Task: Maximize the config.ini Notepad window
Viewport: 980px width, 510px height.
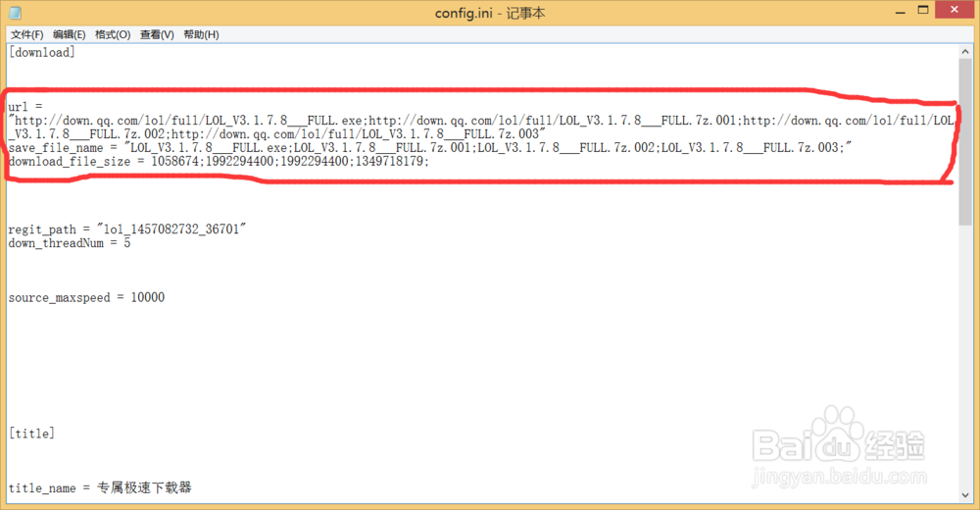Action: 923,11
